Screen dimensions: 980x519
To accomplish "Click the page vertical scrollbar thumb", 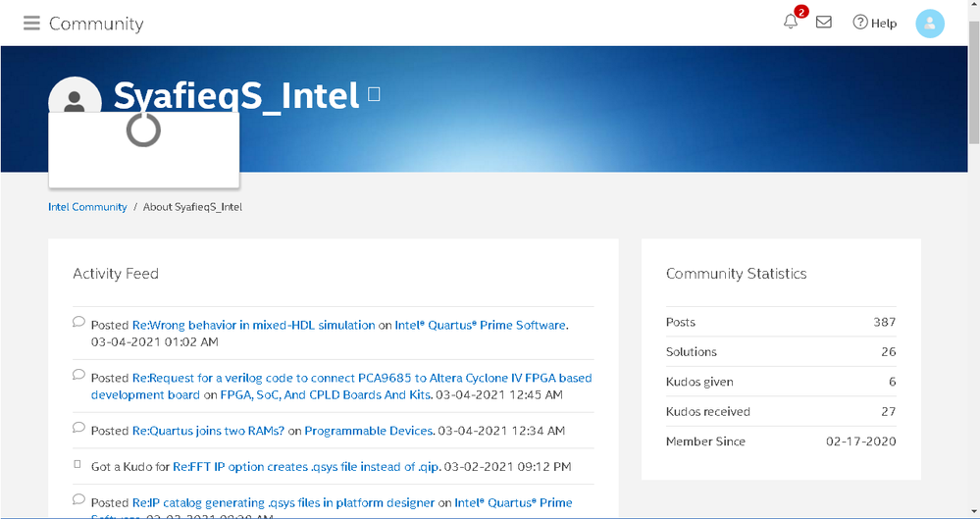I will 974,81.
